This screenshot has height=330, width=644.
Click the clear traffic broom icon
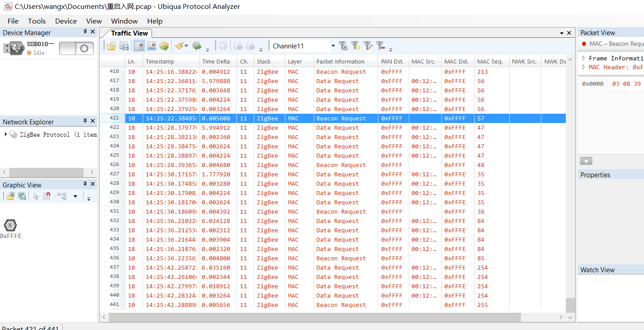pos(180,46)
